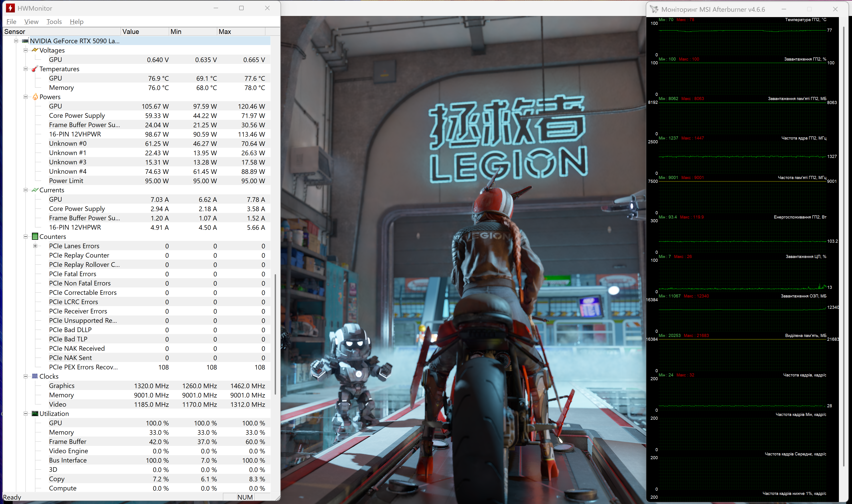Click the Currents category icon
Screen dimensions: 852x504
click(x=35, y=190)
